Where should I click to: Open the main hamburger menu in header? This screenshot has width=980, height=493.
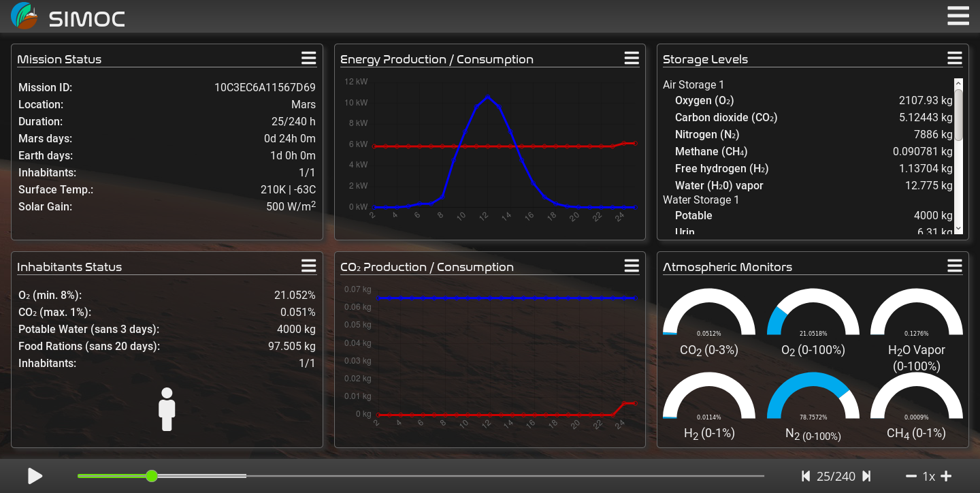958,16
